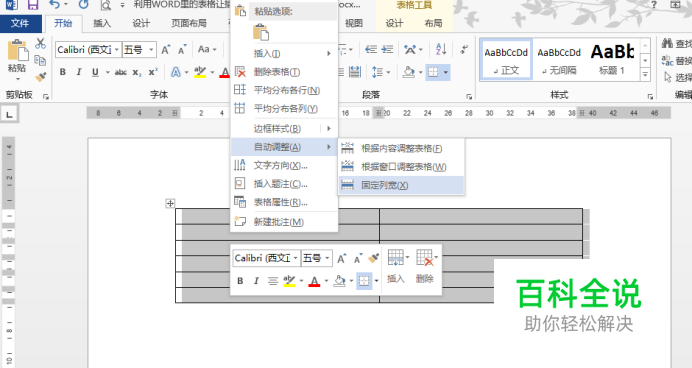Click the Redo icon in quick access
The width and height of the screenshot is (692, 368).
(x=83, y=5)
